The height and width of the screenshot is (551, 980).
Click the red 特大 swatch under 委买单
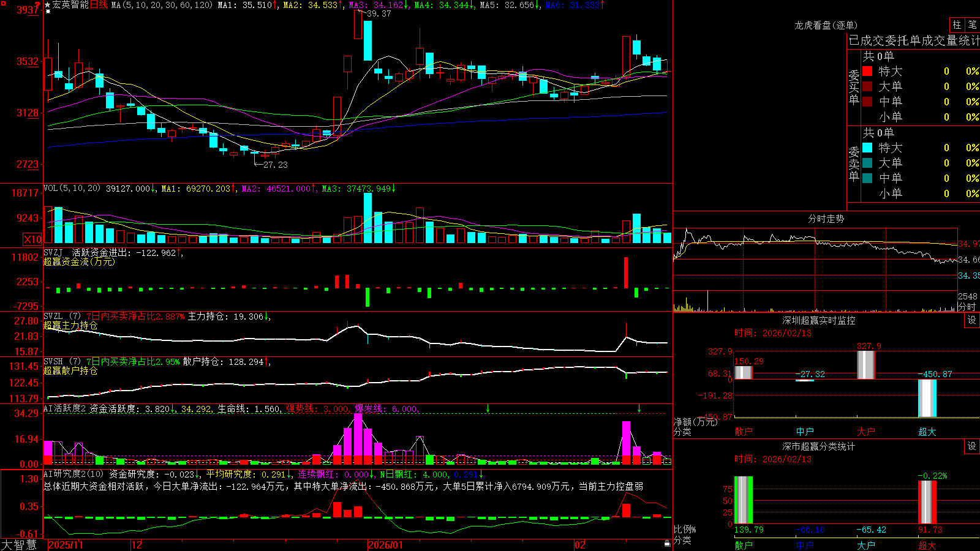[x=867, y=71]
